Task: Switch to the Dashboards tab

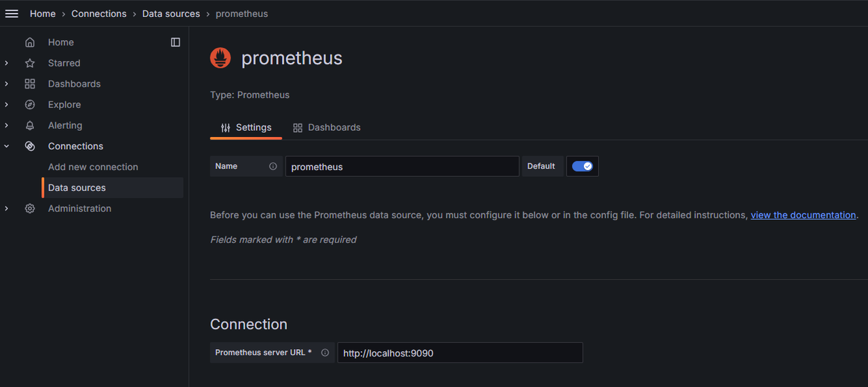Action: coord(327,127)
